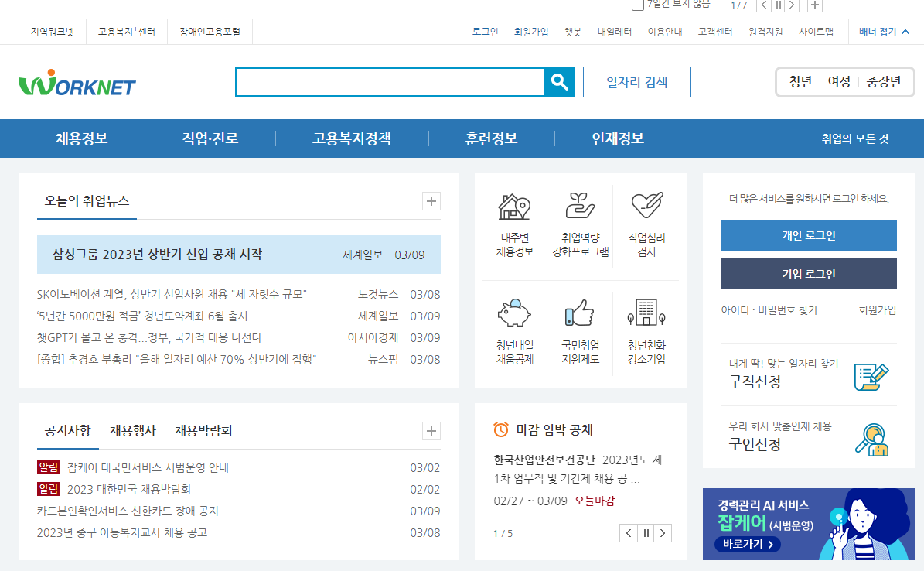Viewport: 924px width, 571px height.
Task: Go to next top banner slide
Action: pyautogui.click(x=793, y=5)
